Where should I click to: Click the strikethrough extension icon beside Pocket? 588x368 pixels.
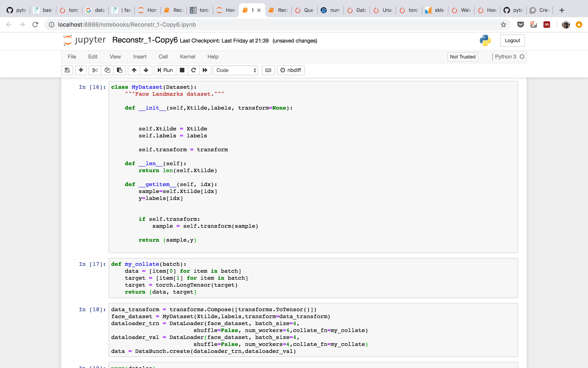coord(533,25)
